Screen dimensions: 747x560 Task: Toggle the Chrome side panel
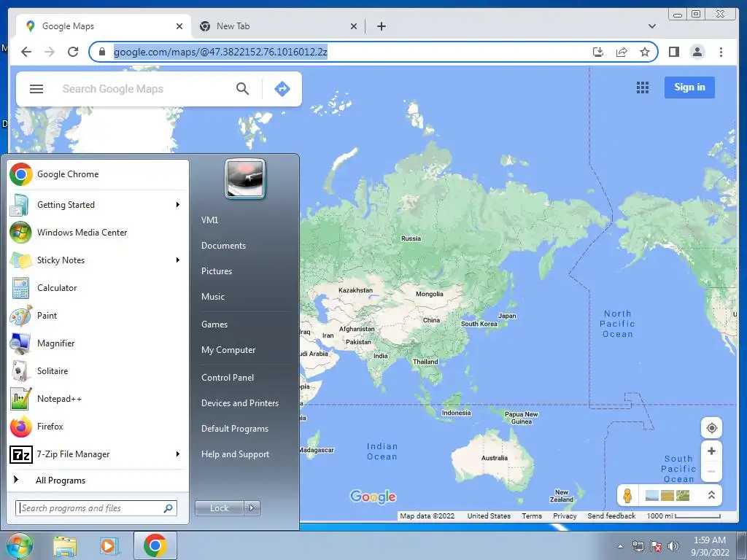tap(673, 52)
